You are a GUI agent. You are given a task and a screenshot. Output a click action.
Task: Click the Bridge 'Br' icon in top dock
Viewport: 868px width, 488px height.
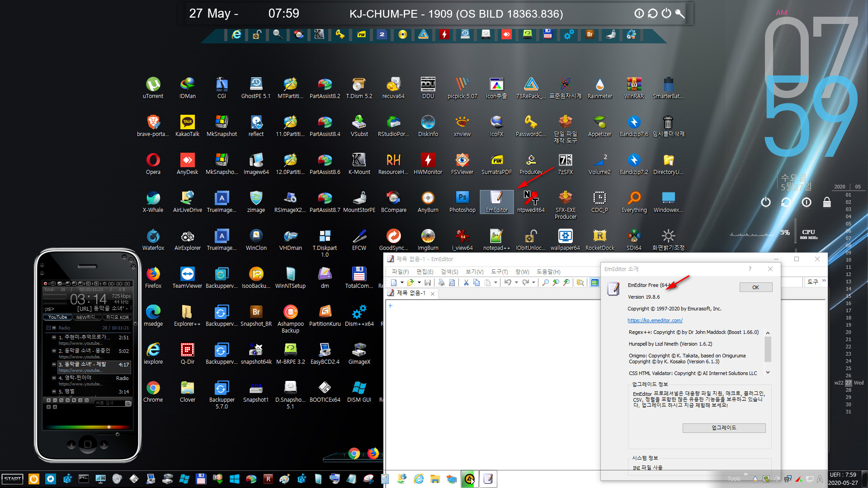(x=590, y=34)
